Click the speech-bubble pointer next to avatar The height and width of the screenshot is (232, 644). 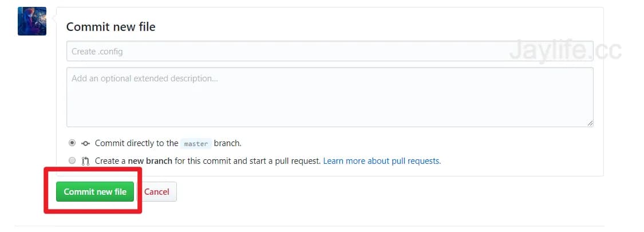click(54, 18)
